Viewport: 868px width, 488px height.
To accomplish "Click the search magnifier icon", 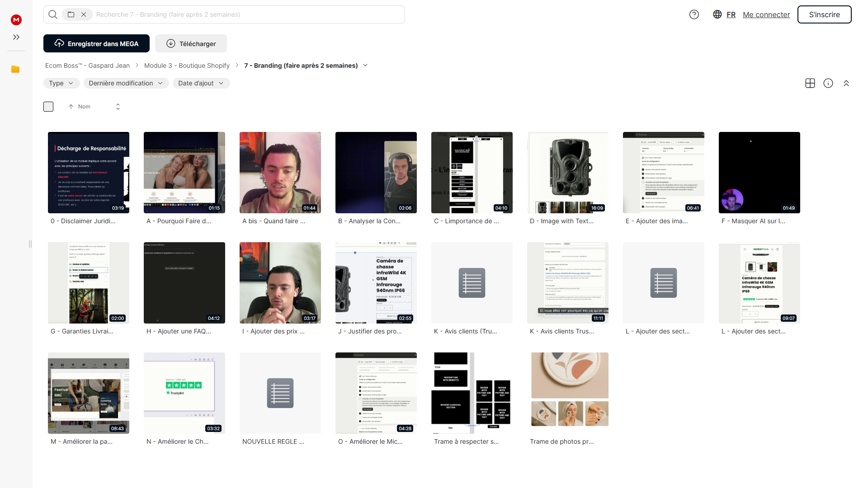I will coord(53,14).
